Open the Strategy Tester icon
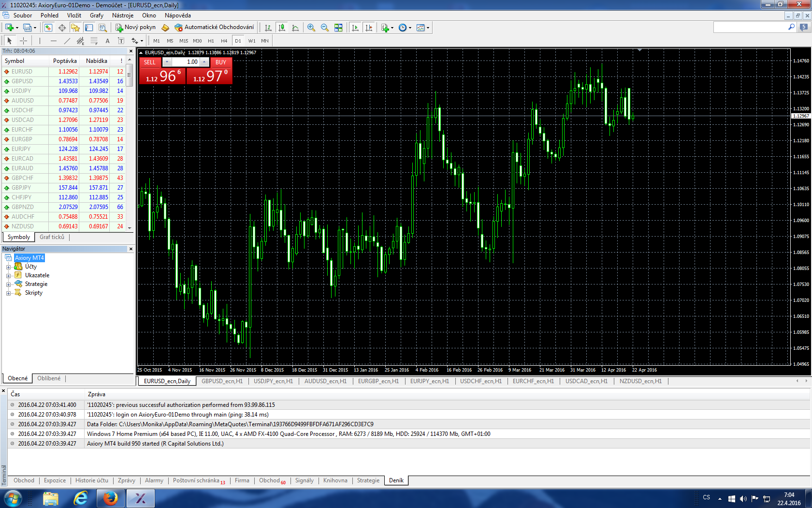 [x=102, y=28]
